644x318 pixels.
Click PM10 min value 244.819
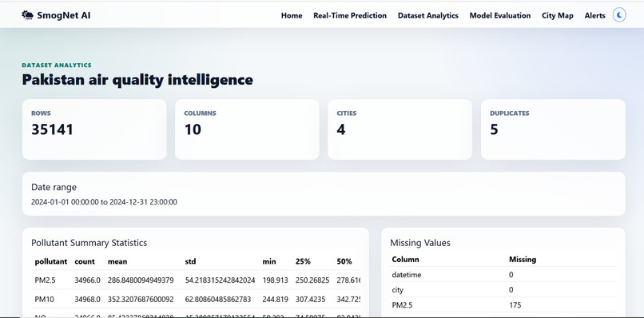coord(275,300)
